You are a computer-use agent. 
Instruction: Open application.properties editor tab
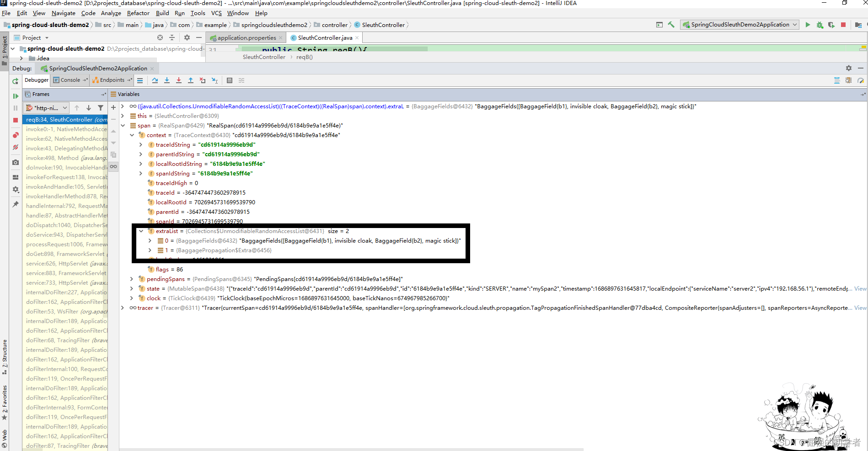[x=246, y=37]
